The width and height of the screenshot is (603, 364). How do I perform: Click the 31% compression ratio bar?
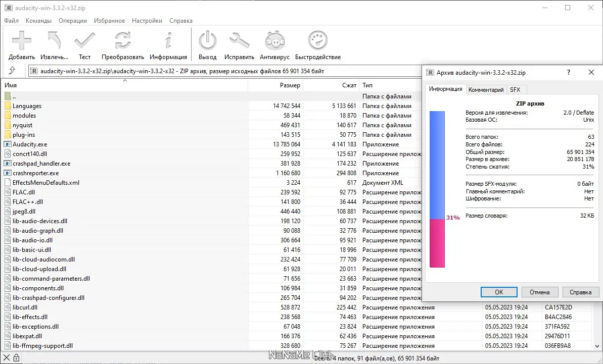pyautogui.click(x=437, y=189)
